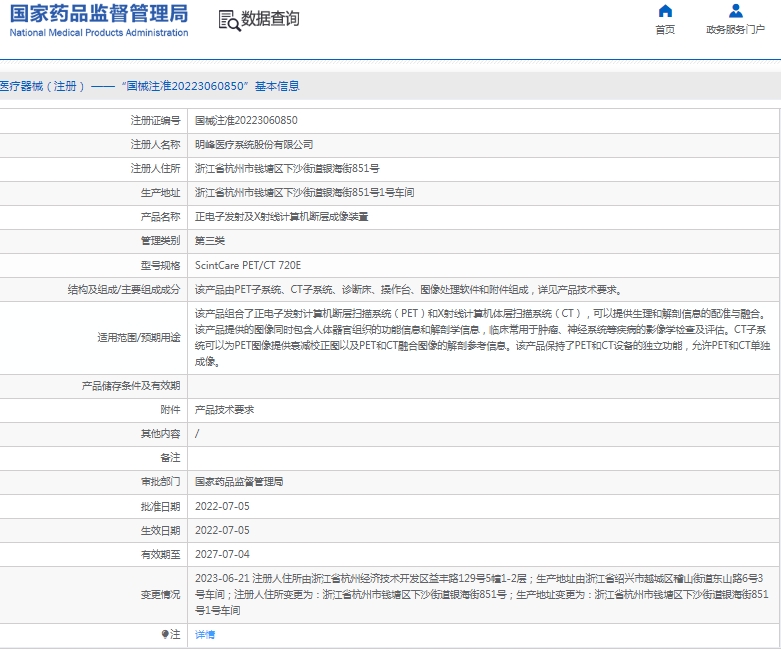Select expiry date 2027-07-04
The width and height of the screenshot is (781, 652).
(222, 554)
